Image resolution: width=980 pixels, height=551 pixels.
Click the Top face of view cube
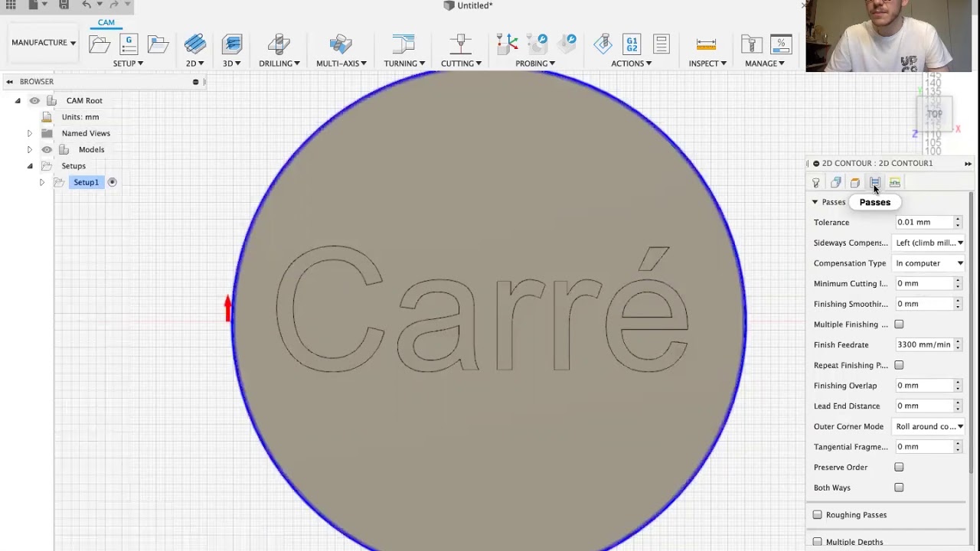935,114
